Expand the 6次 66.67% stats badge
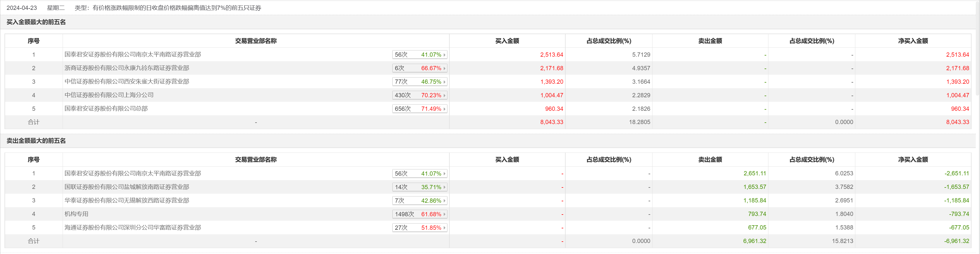980x254 pixels. coord(420,69)
